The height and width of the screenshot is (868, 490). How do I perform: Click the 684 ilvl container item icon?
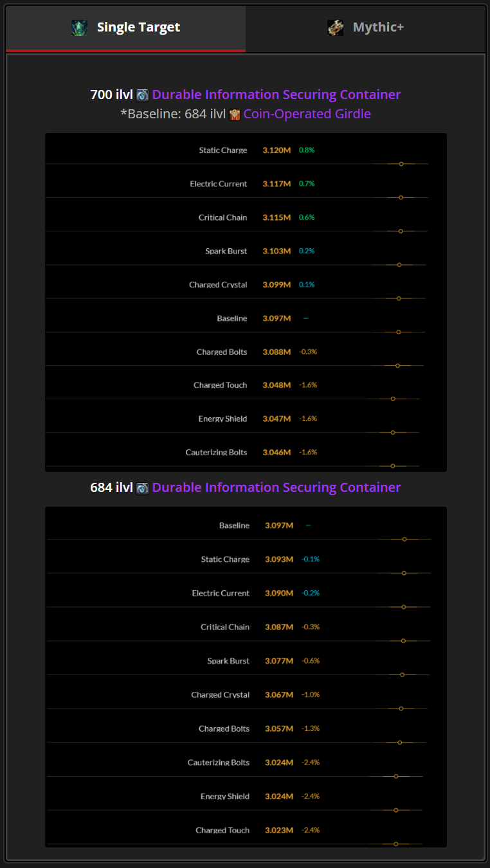click(143, 488)
